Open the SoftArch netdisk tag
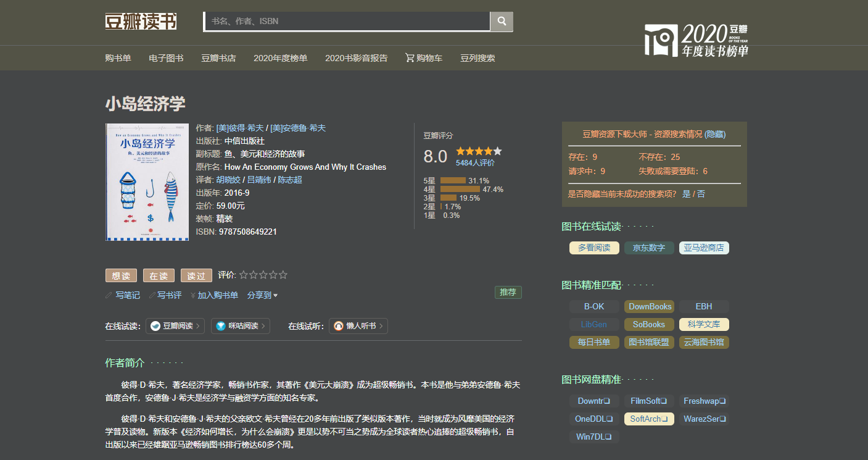868x460 pixels. click(649, 419)
